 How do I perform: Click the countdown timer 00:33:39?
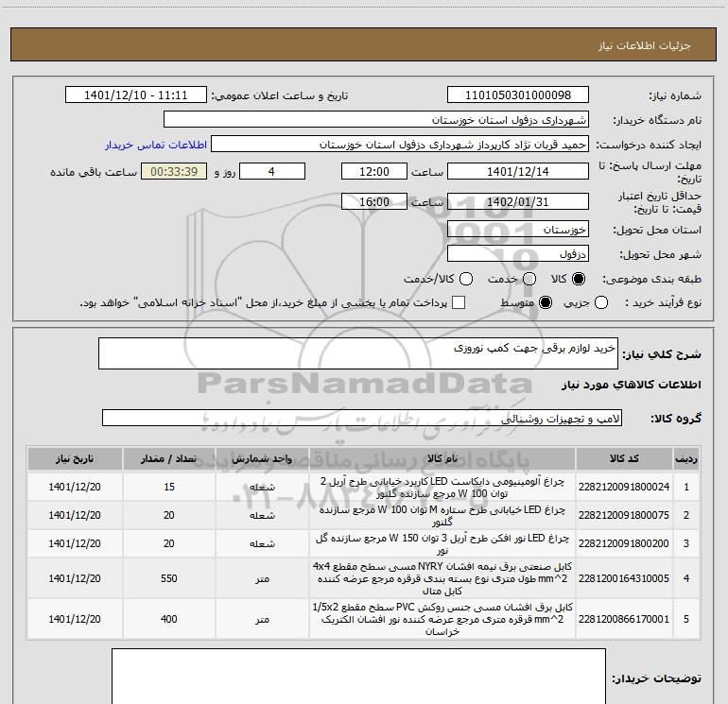coord(174,171)
